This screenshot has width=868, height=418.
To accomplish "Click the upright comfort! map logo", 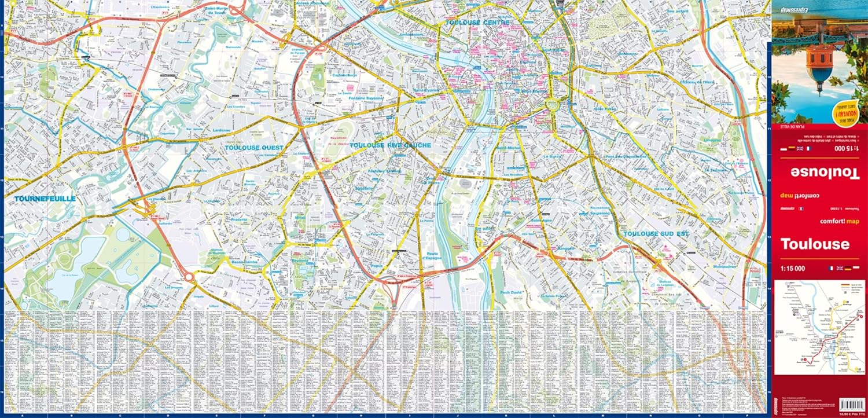I will click(x=839, y=221).
